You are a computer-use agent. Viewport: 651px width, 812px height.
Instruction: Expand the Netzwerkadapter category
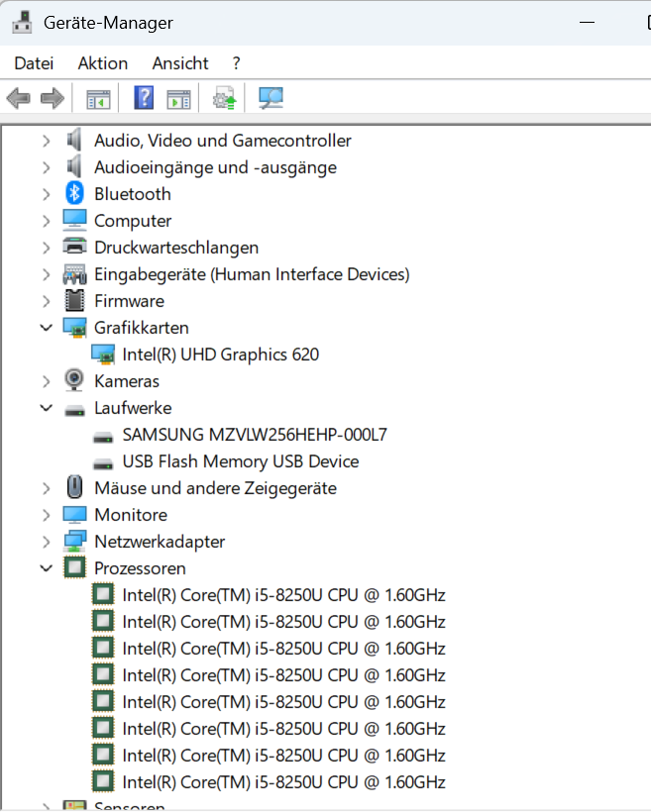pyautogui.click(x=47, y=542)
